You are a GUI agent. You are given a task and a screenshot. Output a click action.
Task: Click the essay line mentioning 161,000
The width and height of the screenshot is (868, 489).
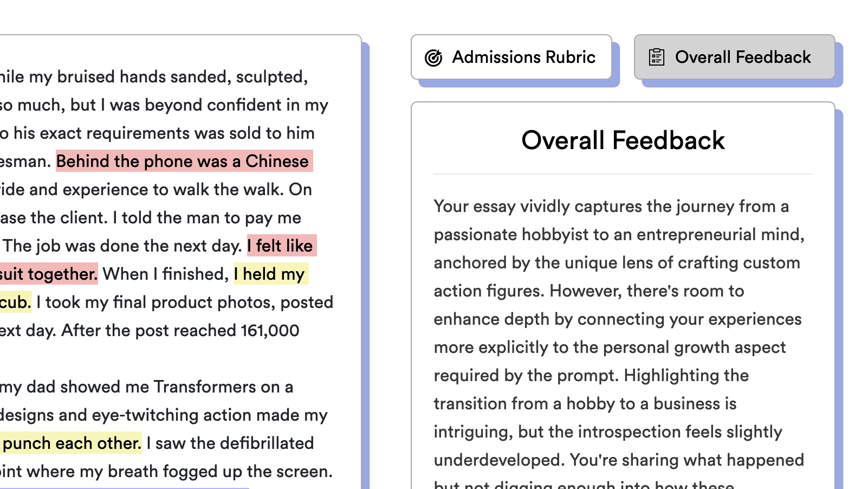pos(150,330)
